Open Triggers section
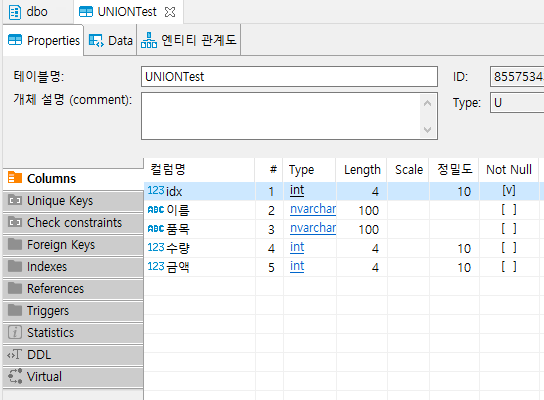 tap(73, 310)
